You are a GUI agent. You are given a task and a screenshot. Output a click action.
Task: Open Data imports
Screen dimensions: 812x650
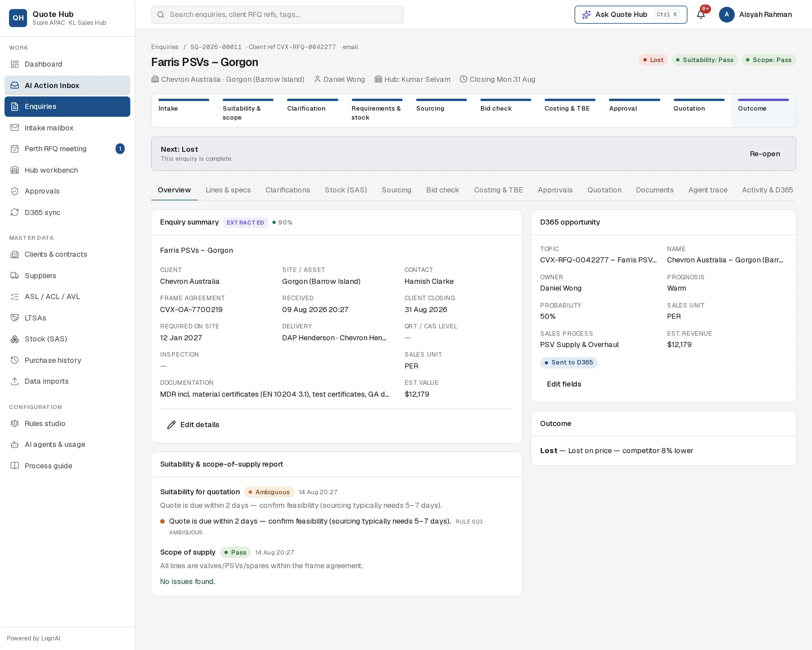pos(67,381)
